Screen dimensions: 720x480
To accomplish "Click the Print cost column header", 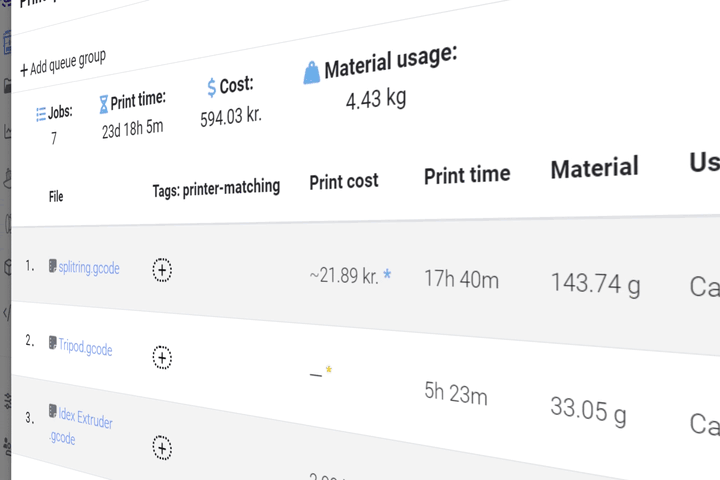I will tap(344, 181).
